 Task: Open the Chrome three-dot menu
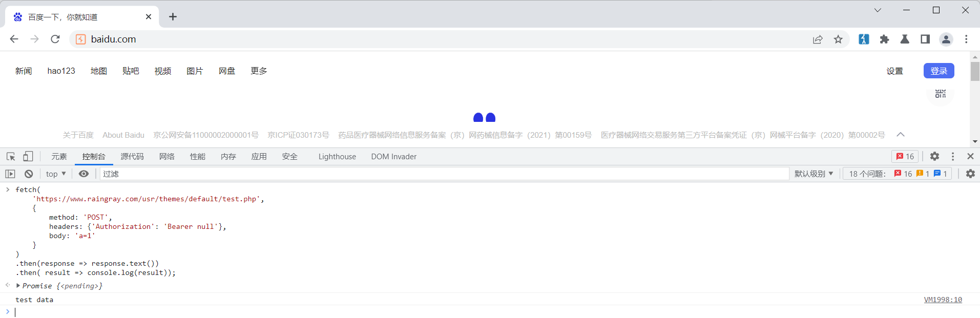pos(966,39)
